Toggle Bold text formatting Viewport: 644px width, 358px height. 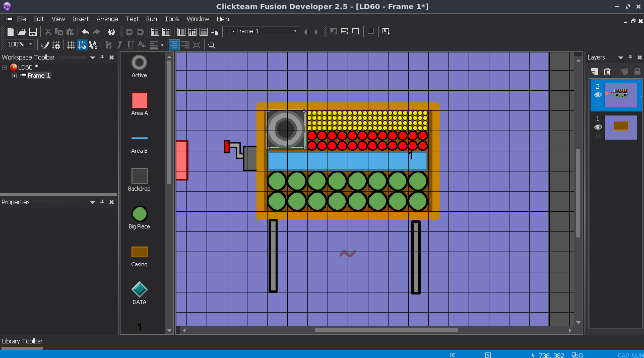[108, 45]
